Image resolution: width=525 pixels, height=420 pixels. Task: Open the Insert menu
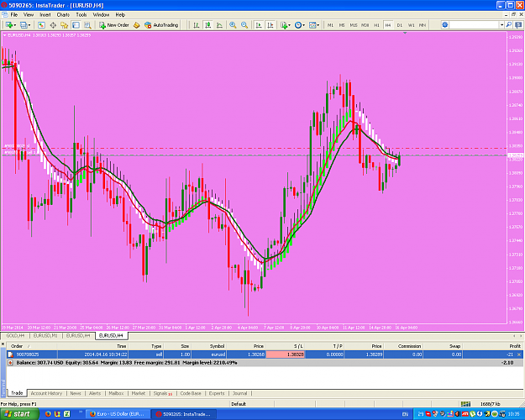point(45,15)
